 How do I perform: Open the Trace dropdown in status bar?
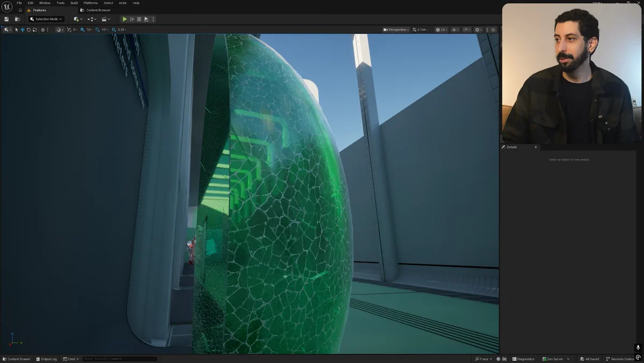(x=484, y=359)
